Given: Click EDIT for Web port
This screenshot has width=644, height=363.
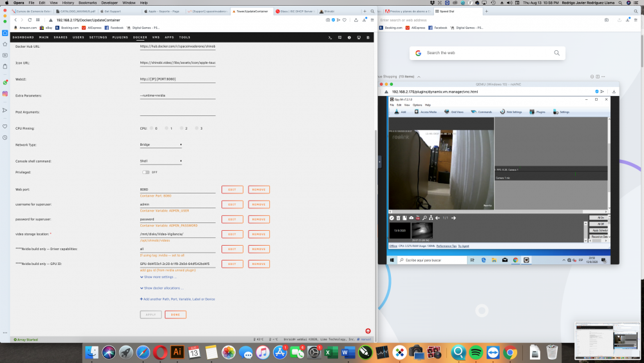Looking at the screenshot, I should tap(232, 190).
